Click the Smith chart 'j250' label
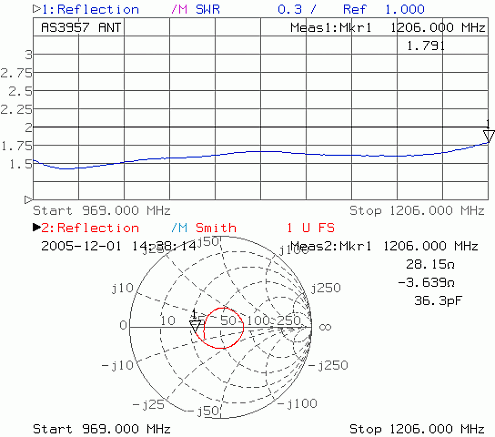495x437 pixels. tap(326, 288)
